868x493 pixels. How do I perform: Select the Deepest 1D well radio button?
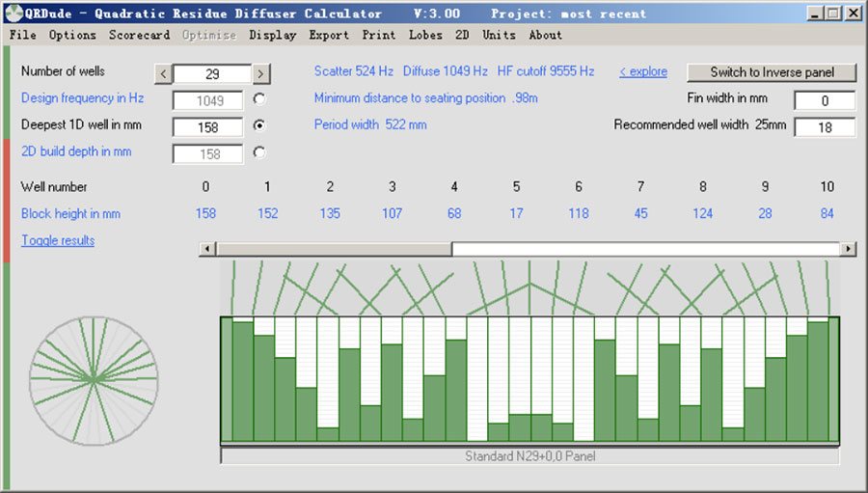259,125
